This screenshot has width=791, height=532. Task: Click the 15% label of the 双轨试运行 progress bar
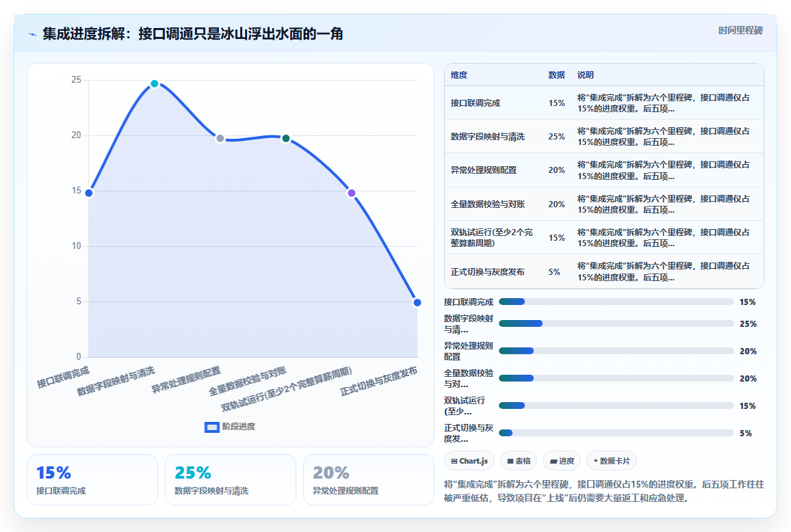point(748,406)
